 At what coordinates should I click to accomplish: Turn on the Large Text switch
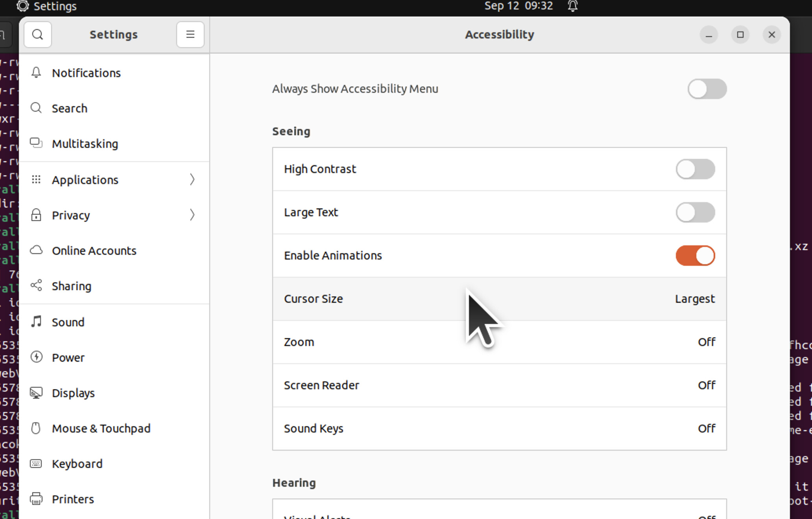pos(695,212)
